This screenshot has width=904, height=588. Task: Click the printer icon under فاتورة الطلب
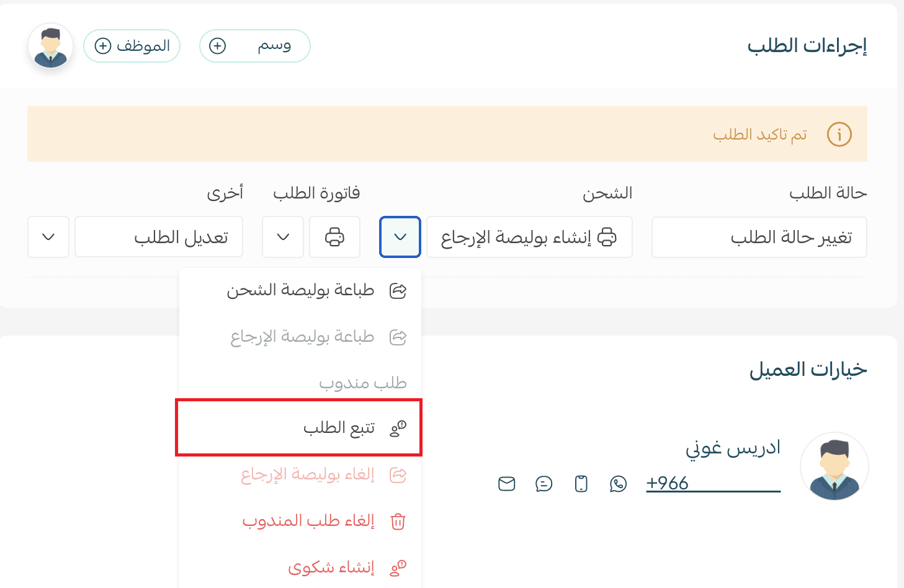click(334, 237)
